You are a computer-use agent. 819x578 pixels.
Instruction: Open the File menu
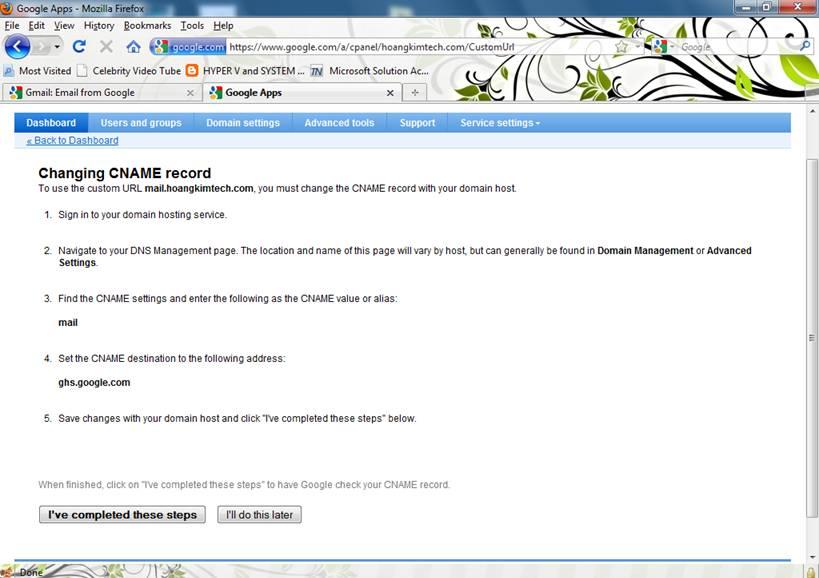point(11,26)
